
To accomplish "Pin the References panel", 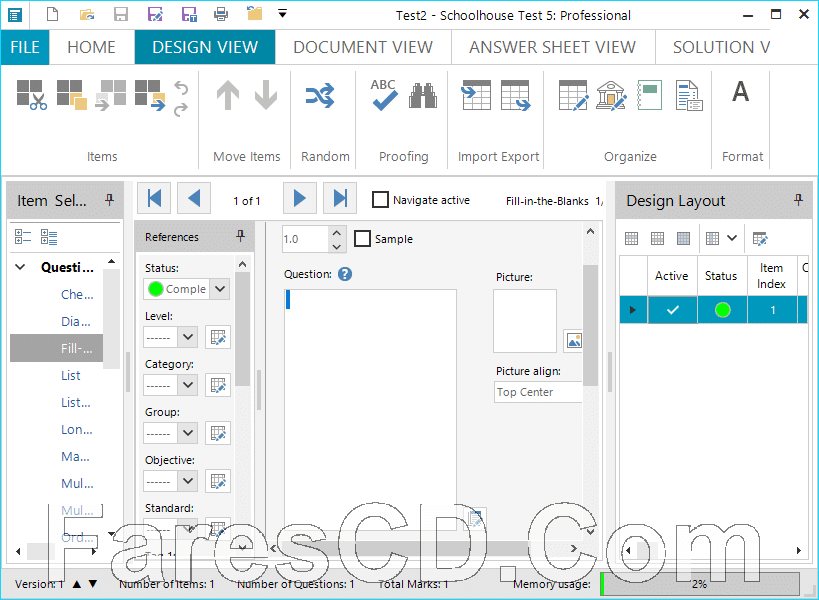I will 240,236.
